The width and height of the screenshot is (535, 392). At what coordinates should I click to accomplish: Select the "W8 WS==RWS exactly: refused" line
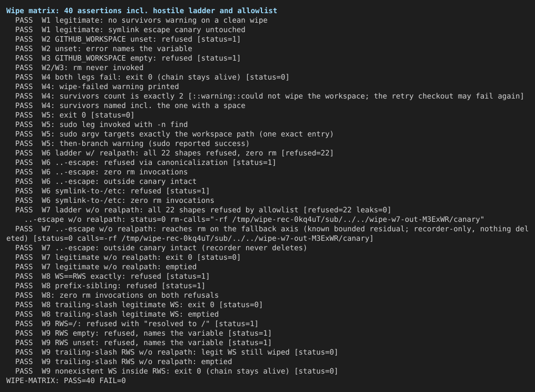(x=112, y=276)
